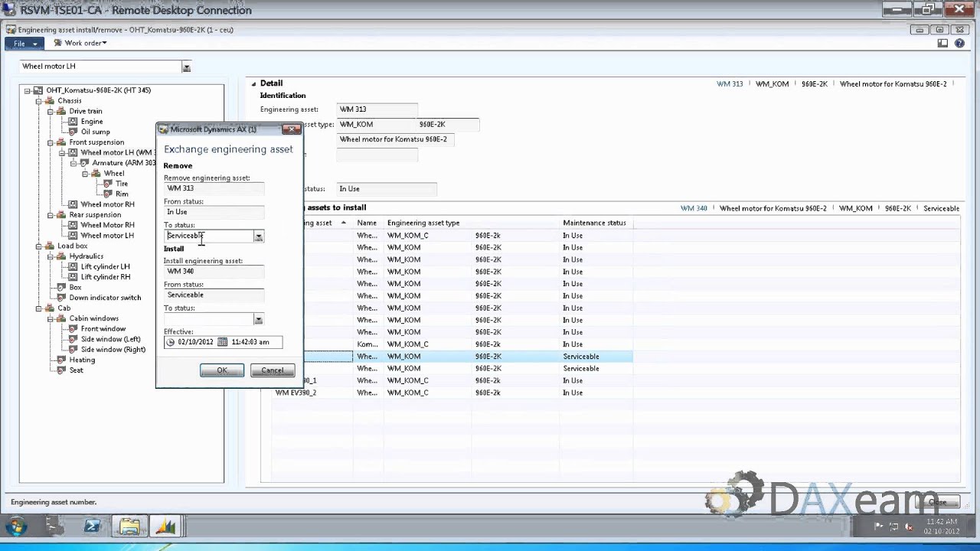Image resolution: width=980 pixels, height=551 pixels.
Task: Click the flag icon in system tray
Action: (878, 527)
